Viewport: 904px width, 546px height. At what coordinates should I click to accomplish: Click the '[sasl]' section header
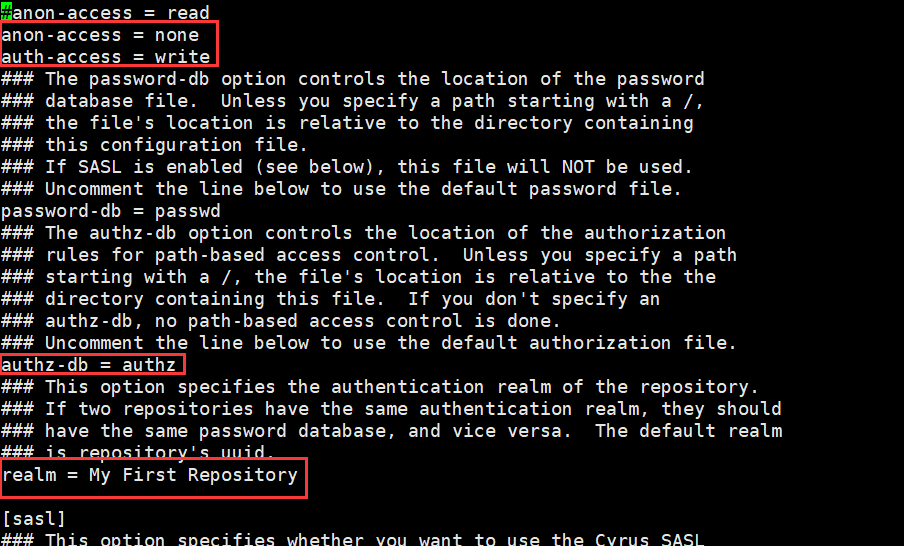[34, 519]
